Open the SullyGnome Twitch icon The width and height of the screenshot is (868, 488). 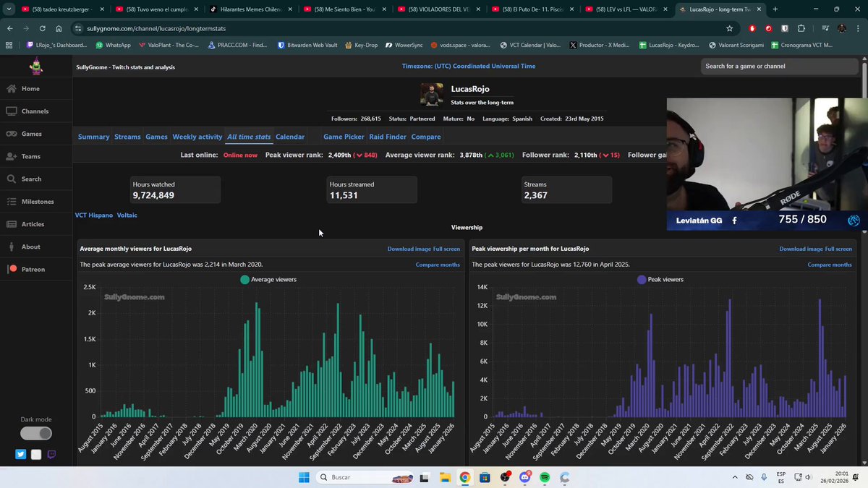click(x=51, y=455)
